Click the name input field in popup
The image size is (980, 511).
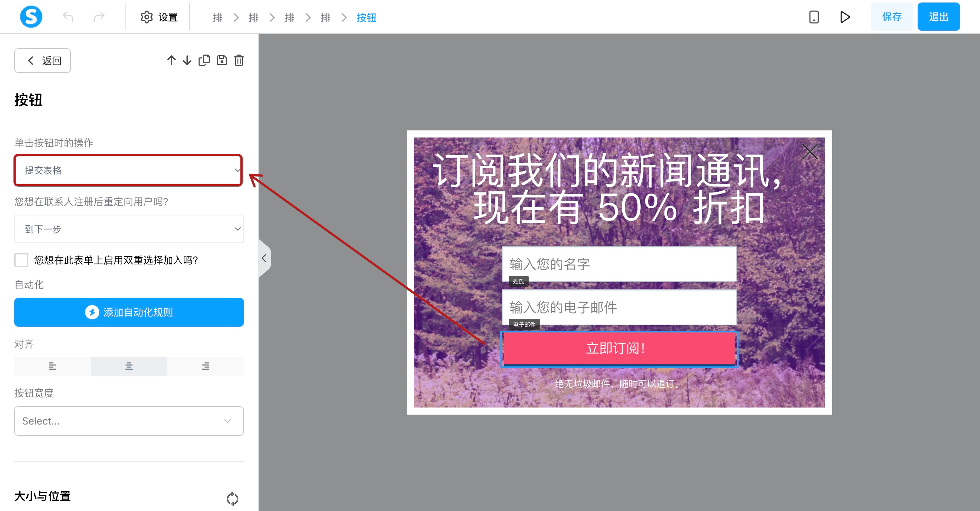(x=619, y=264)
